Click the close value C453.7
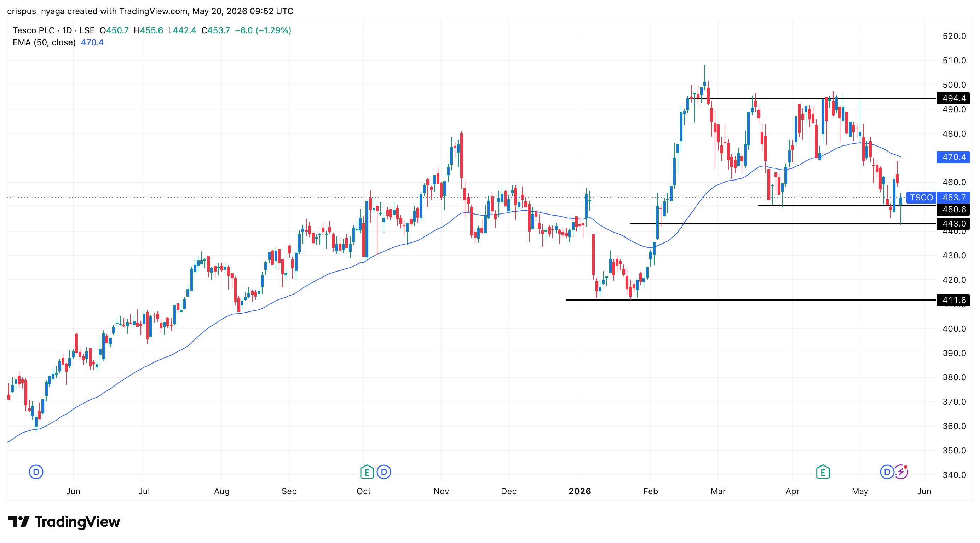Screen dimensions: 980x543 216,30
